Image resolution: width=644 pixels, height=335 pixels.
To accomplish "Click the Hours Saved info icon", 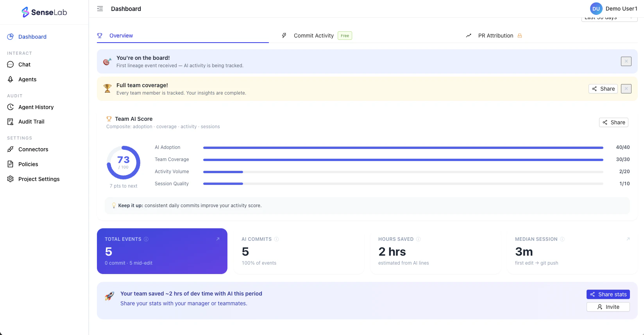I will click(418, 239).
